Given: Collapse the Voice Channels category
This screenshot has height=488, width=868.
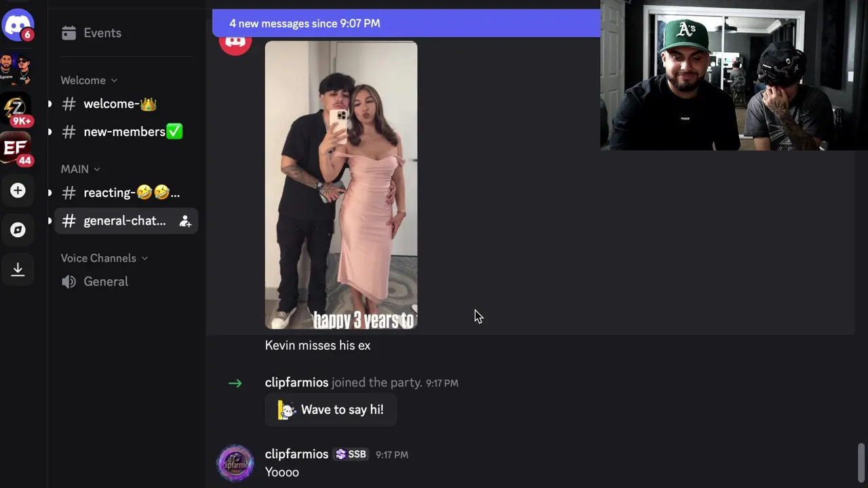Looking at the screenshot, I should point(104,258).
